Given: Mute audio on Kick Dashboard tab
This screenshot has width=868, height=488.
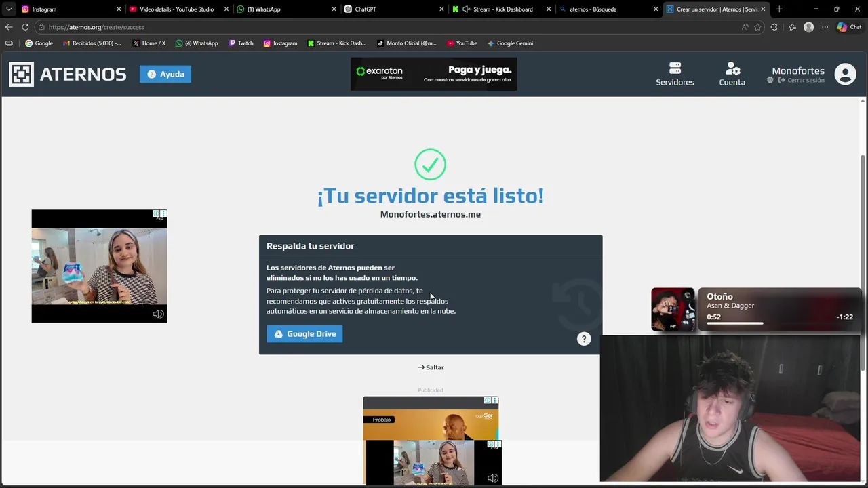Looking at the screenshot, I should (466, 9).
